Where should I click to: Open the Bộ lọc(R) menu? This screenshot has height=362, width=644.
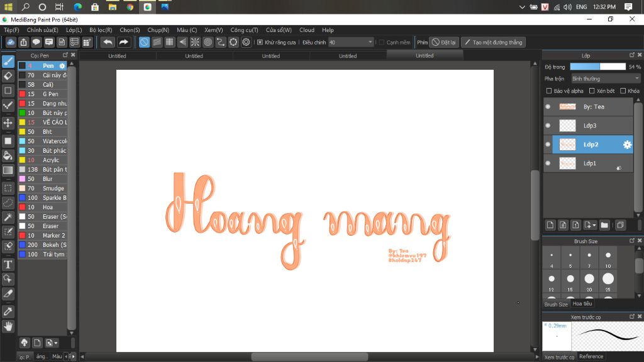(x=101, y=30)
